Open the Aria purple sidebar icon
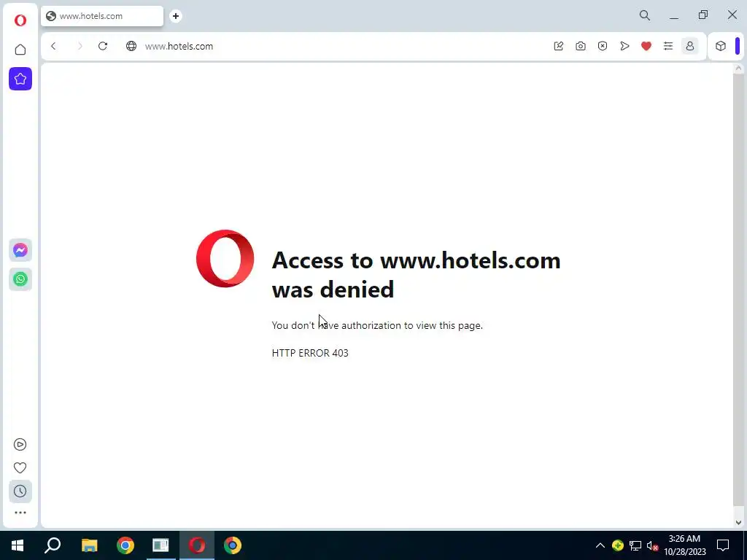Image resolution: width=747 pixels, height=560 pixels. (20, 79)
